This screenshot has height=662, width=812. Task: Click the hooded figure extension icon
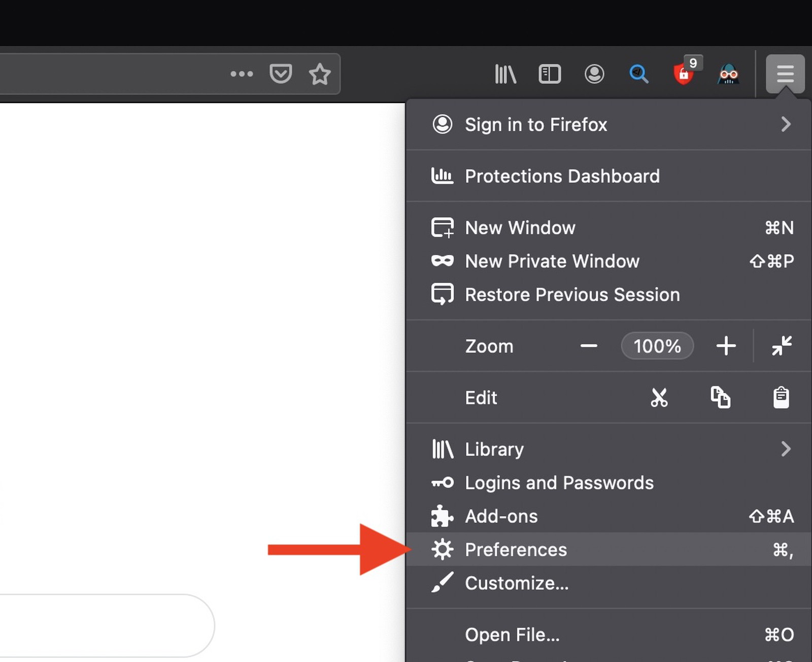tap(728, 74)
